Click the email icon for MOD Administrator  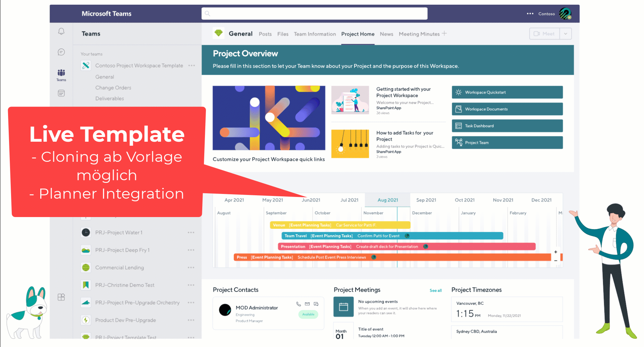pyautogui.click(x=307, y=304)
